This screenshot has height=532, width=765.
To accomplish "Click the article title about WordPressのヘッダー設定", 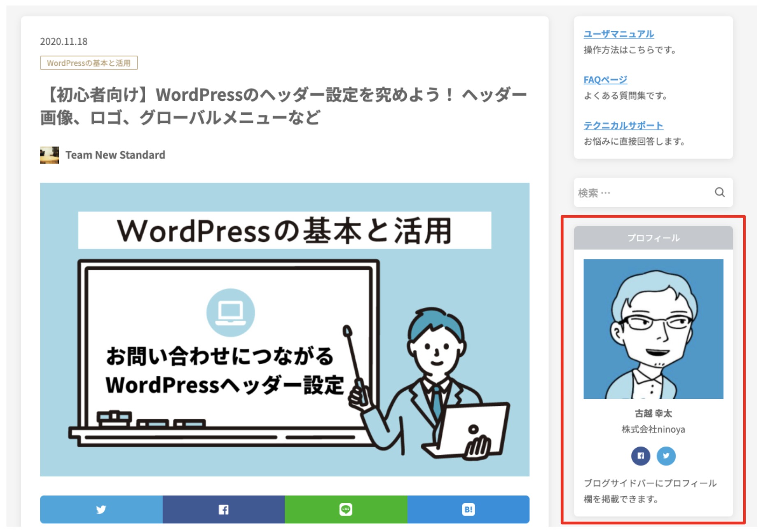I will 283,106.
